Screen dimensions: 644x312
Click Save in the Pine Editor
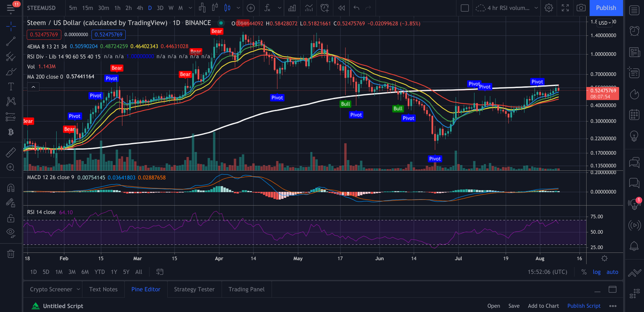[x=514, y=305]
